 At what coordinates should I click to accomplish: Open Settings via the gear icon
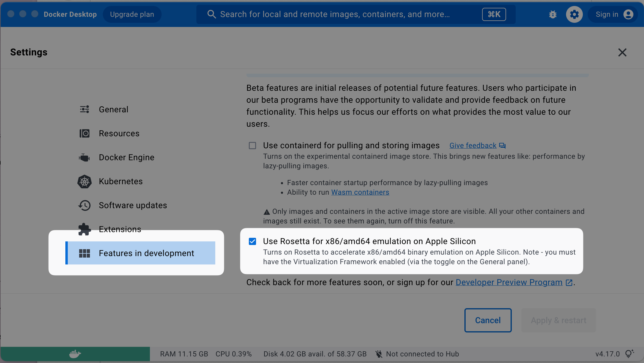point(574,14)
